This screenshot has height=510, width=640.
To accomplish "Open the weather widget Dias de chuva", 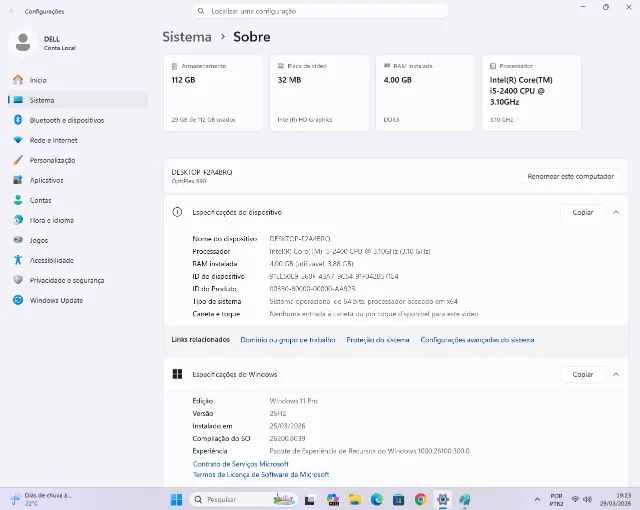I will point(41,499).
